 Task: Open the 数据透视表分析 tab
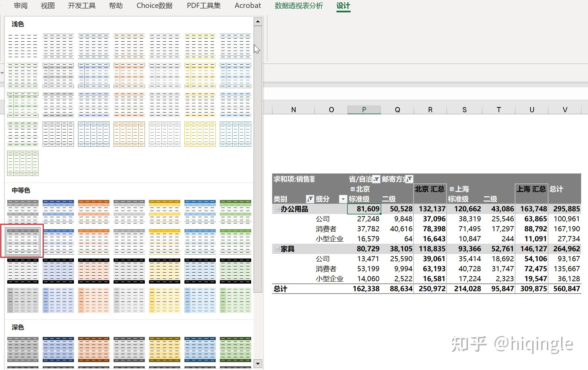(299, 6)
